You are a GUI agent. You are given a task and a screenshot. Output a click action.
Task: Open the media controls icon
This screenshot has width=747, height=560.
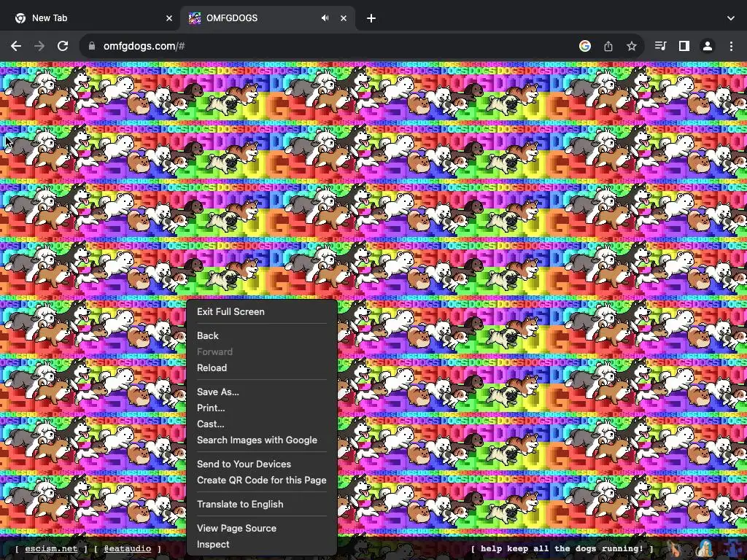[660, 46]
